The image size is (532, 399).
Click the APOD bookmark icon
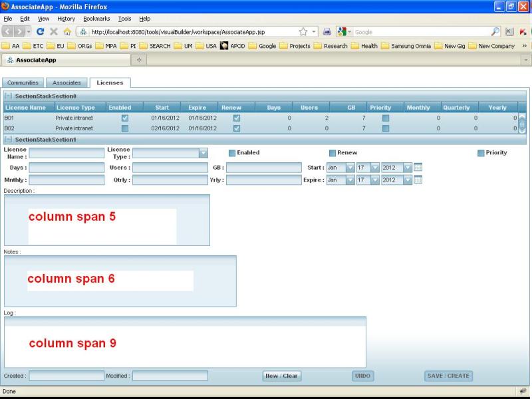225,46
